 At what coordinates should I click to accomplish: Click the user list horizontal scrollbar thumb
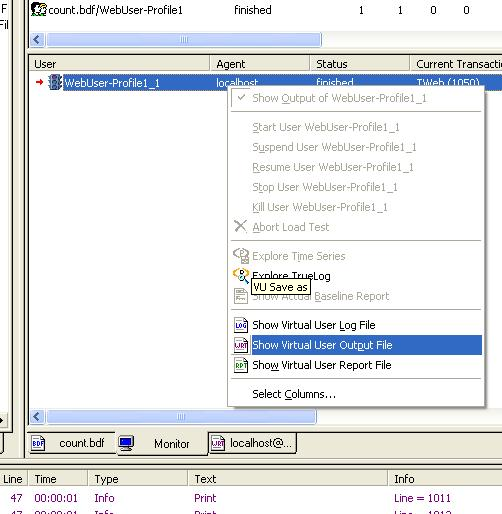(181, 417)
